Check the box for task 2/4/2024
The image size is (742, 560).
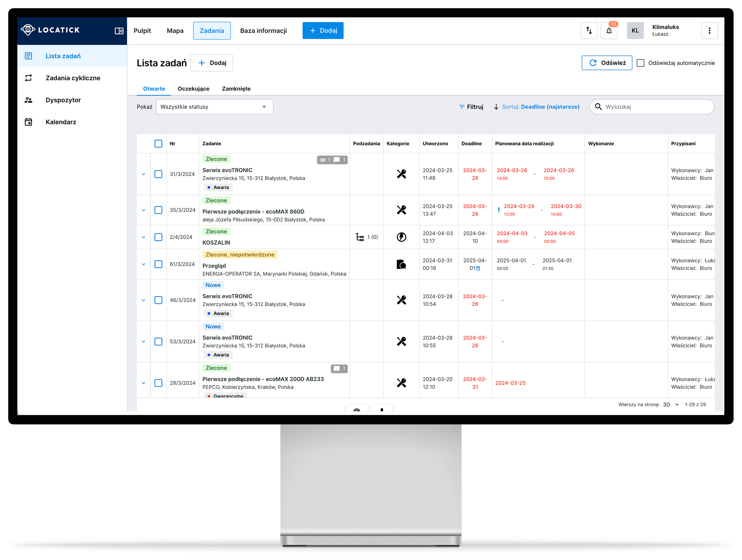click(x=158, y=237)
